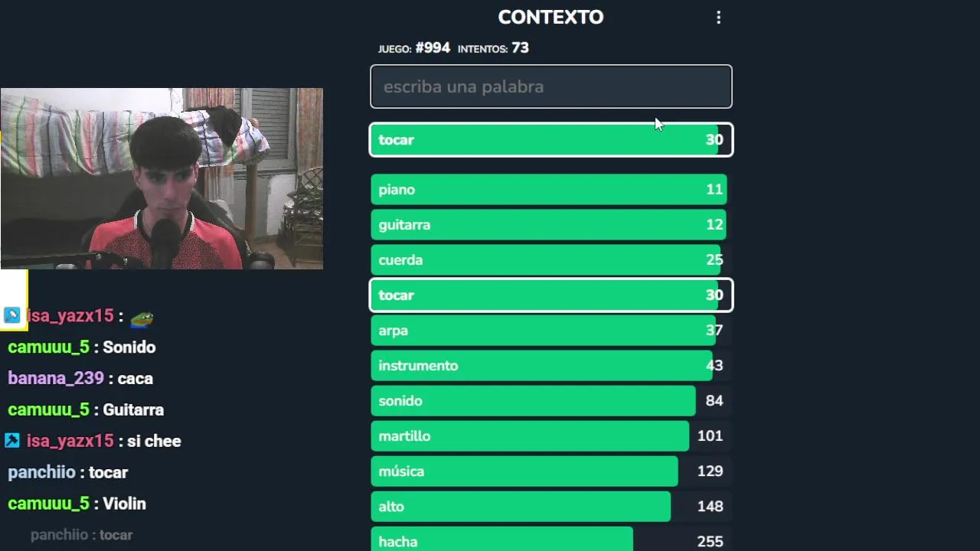Click the CONTEXTO title heading

pyautogui.click(x=550, y=17)
